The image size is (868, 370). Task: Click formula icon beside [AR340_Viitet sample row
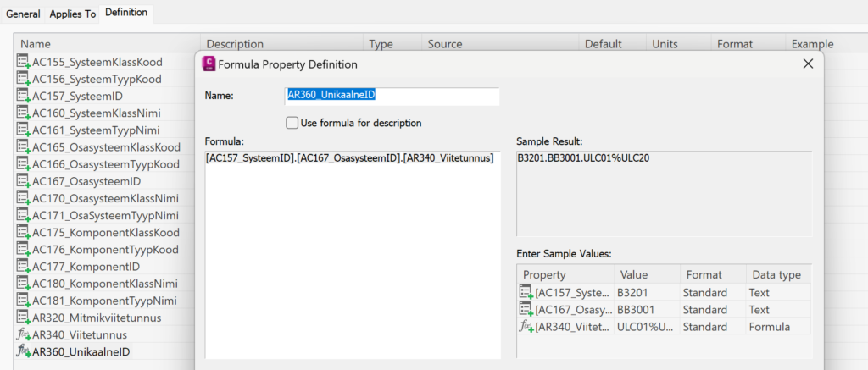(526, 327)
